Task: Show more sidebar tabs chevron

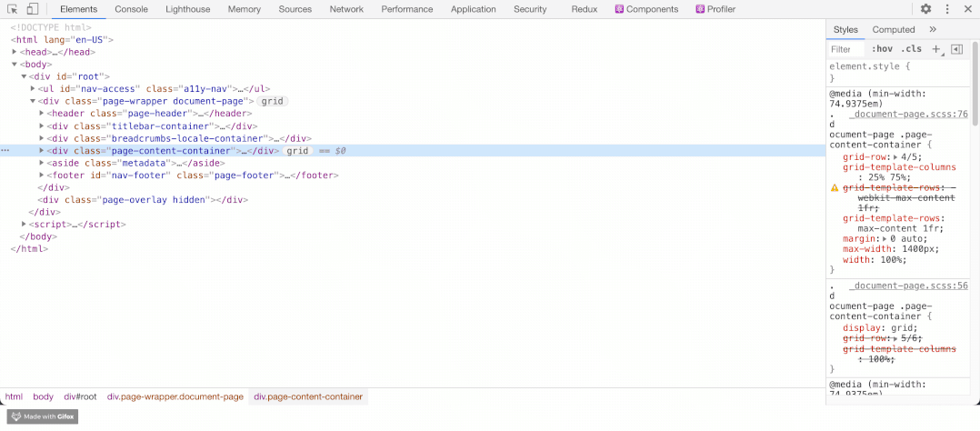Action: [933, 29]
